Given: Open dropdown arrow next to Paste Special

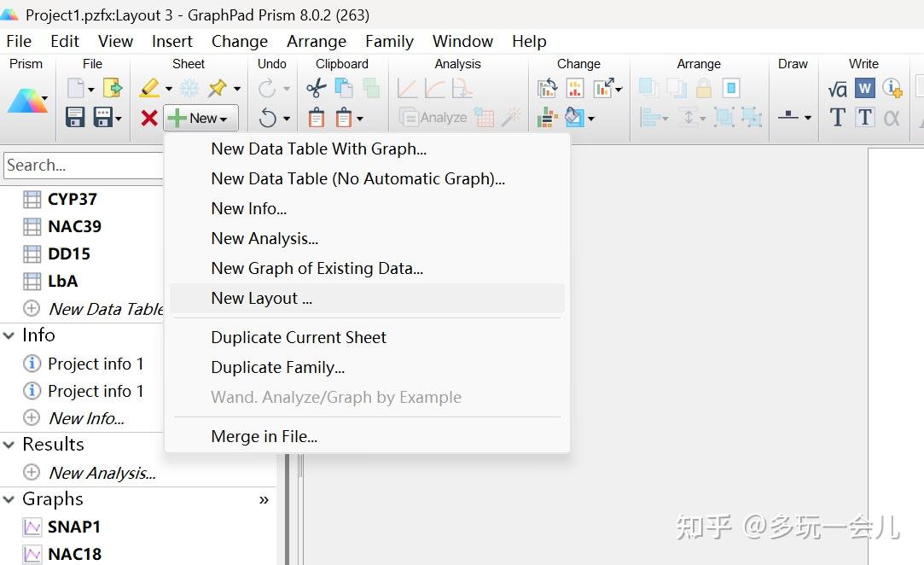Looking at the screenshot, I should tap(359, 119).
